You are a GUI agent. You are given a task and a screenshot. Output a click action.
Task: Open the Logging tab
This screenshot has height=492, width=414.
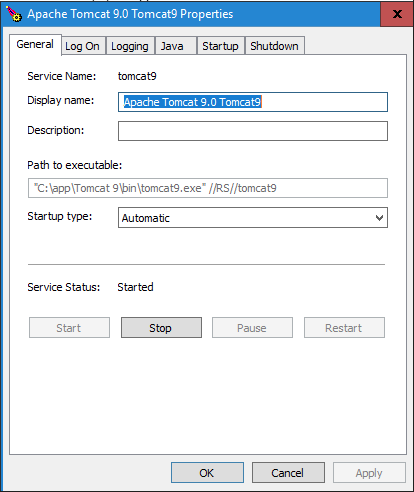point(130,46)
